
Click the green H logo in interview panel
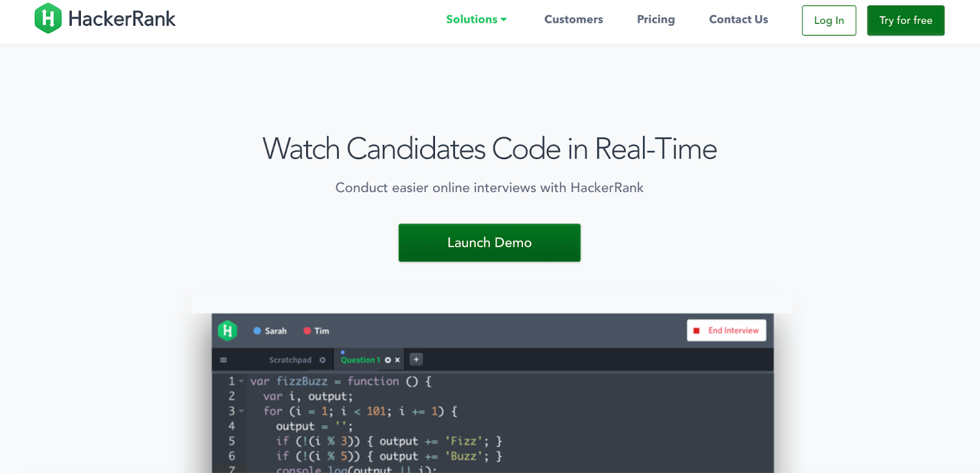coord(227,331)
